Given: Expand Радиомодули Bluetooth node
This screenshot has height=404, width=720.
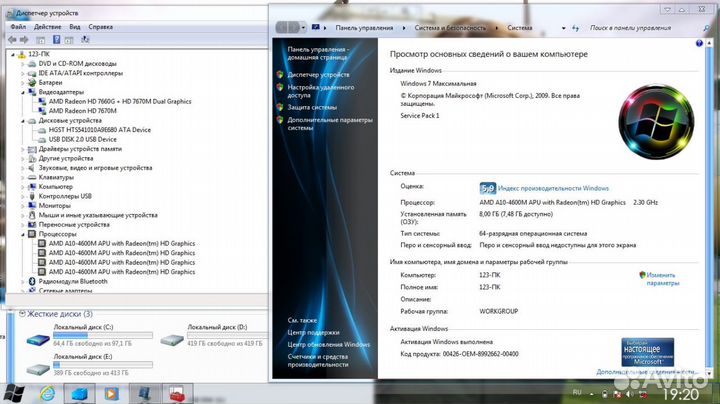Looking at the screenshot, I should tap(22, 281).
